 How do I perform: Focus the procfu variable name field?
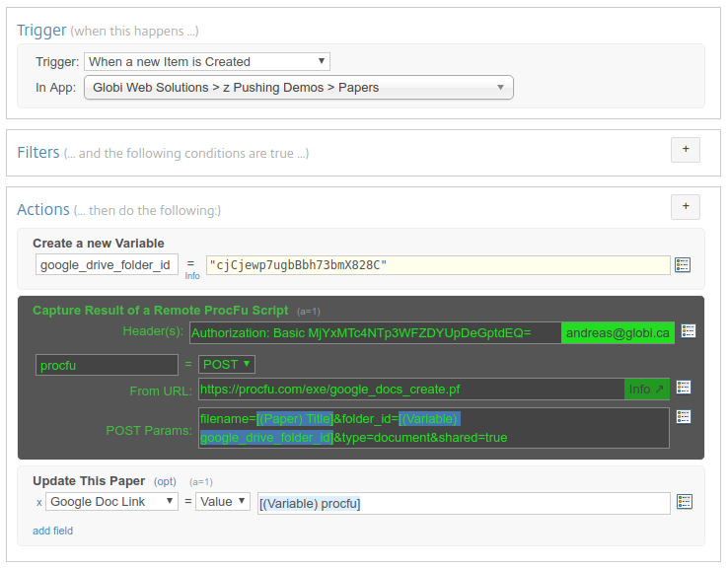[x=107, y=365]
